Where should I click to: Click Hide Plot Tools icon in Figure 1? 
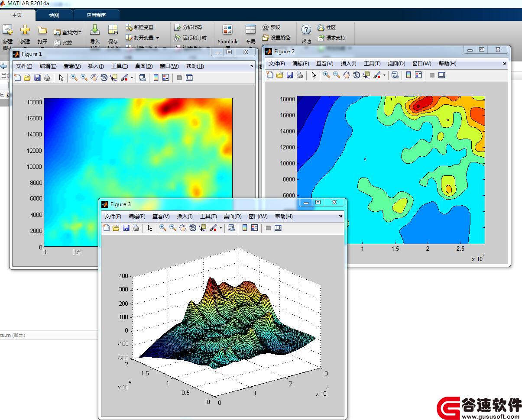point(179,78)
